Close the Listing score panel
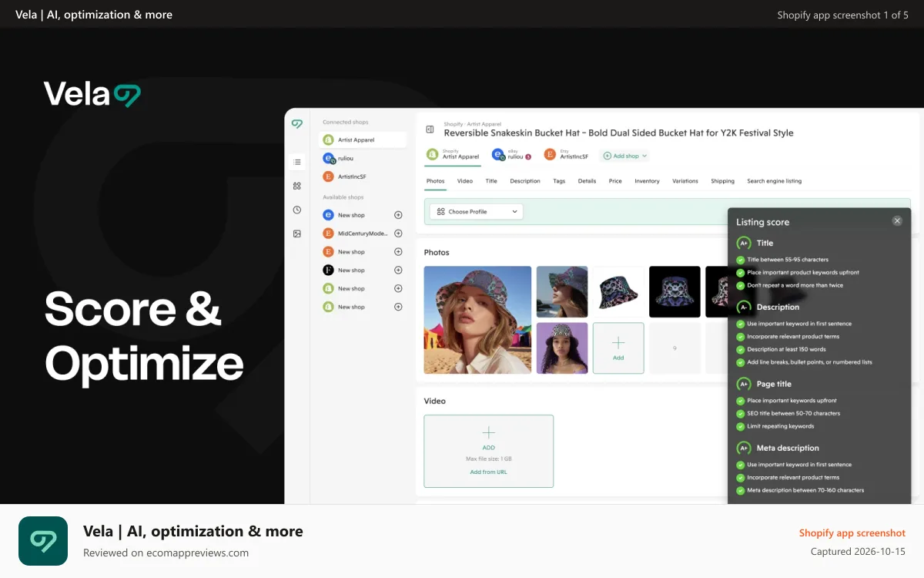Viewport: 924px width, 578px height. tap(897, 221)
